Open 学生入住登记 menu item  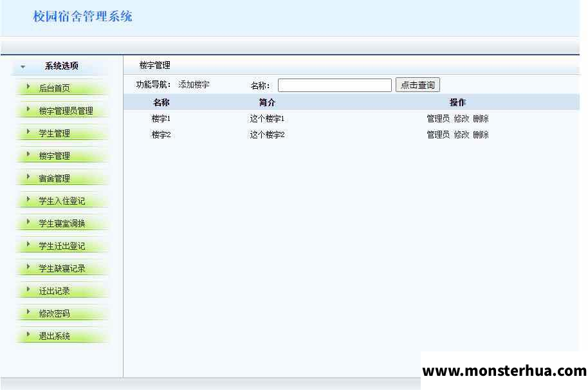tap(62, 201)
